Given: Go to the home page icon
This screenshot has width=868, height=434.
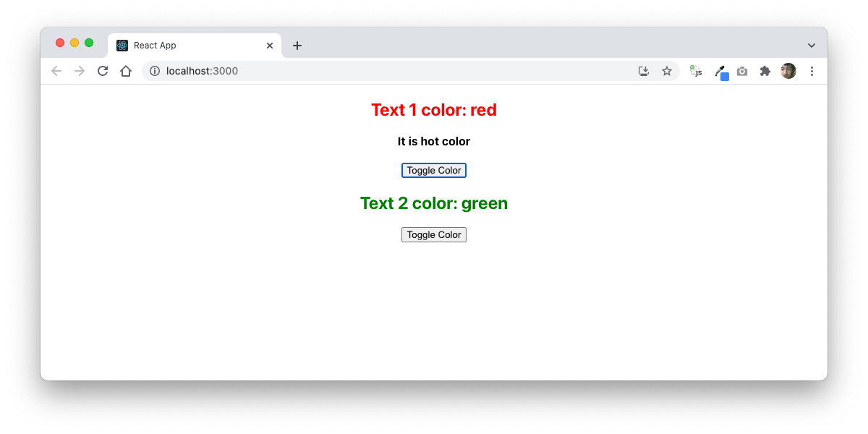Looking at the screenshot, I should (126, 70).
